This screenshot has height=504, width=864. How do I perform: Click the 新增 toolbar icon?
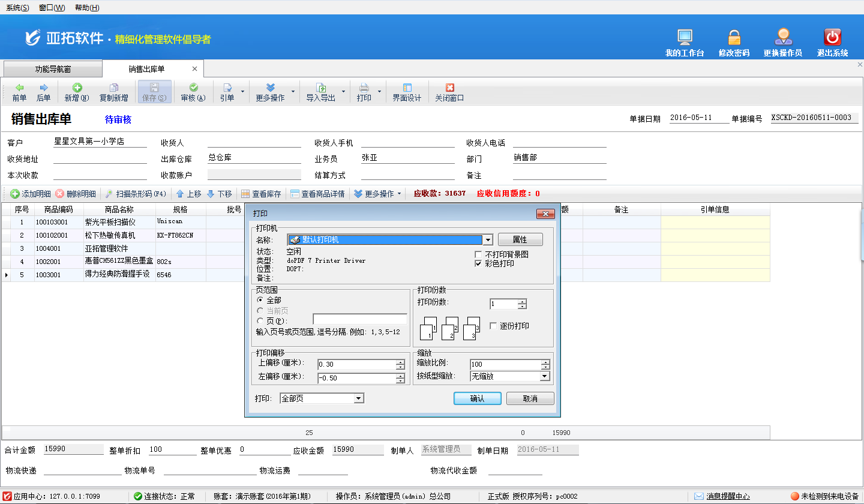coord(77,88)
